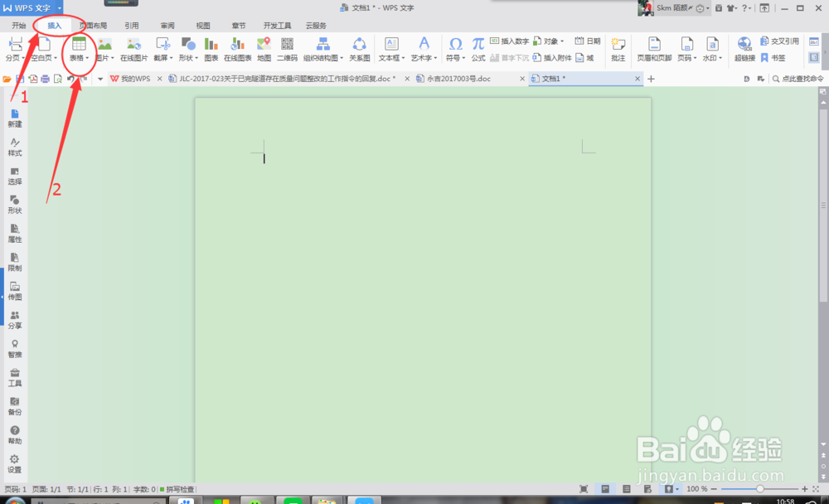Insert a relationship diagram 关系图
Viewport: 829px width, 504px height.
pyautogui.click(x=360, y=49)
